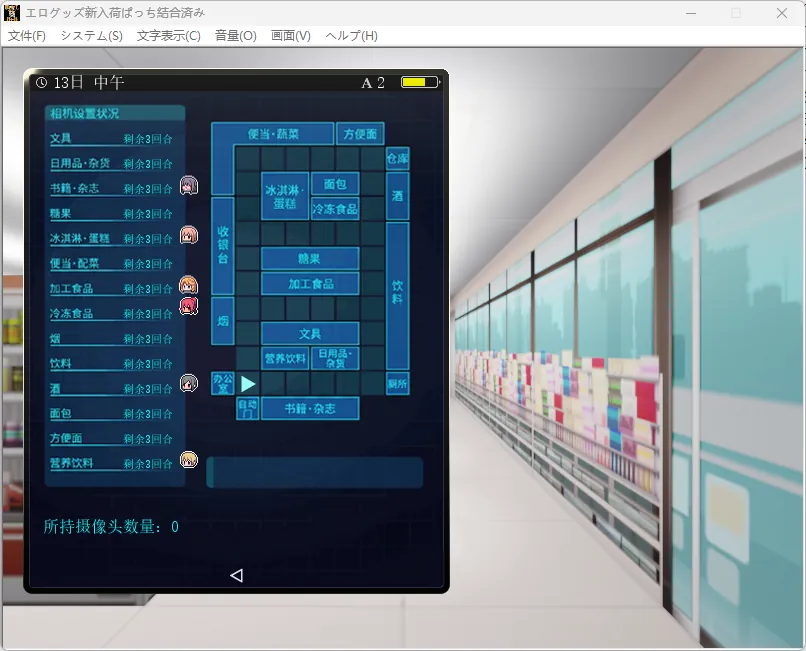Select the 加工食品 shelf on the map
The height and width of the screenshot is (651, 806).
click(x=310, y=283)
